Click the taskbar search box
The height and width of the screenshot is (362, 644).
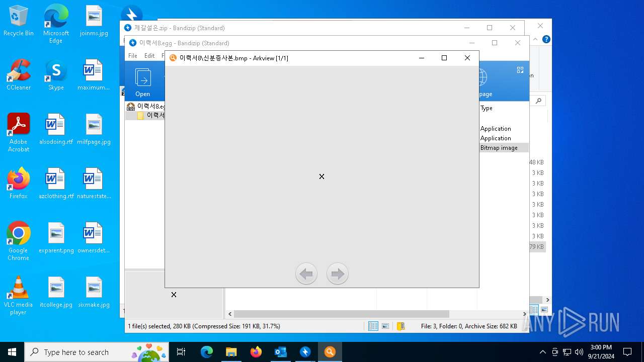coord(97,352)
